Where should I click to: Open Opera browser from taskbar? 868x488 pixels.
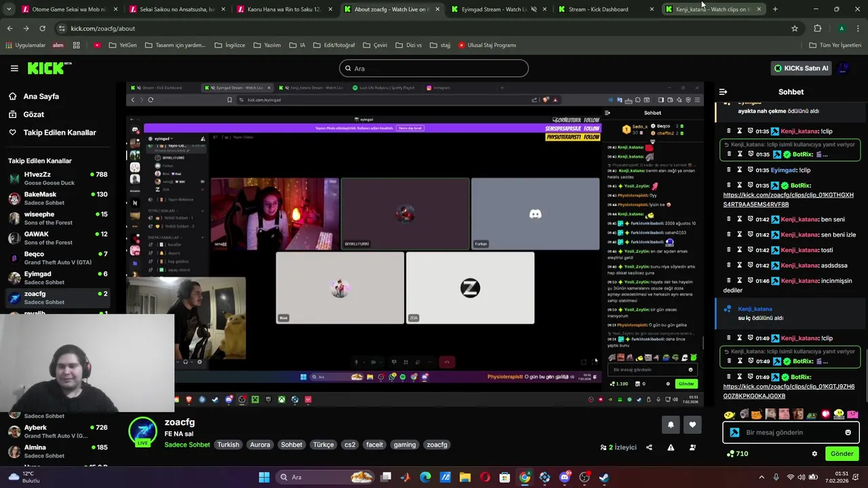[x=485, y=477]
